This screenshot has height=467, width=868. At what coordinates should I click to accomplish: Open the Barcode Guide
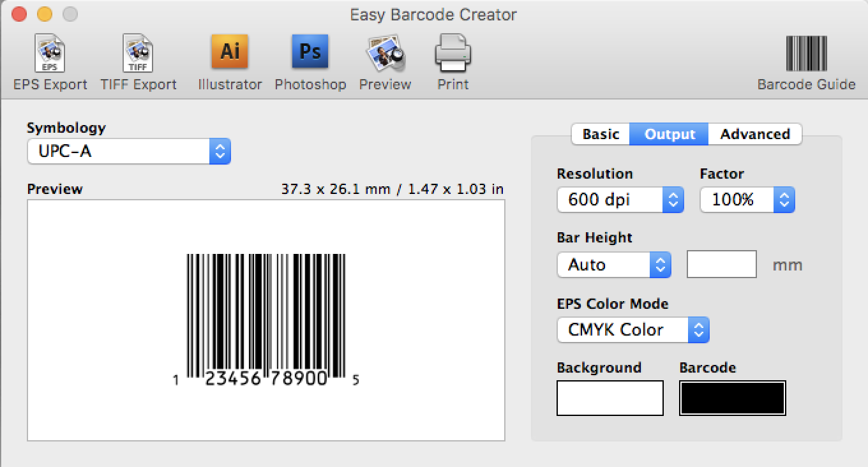click(806, 55)
